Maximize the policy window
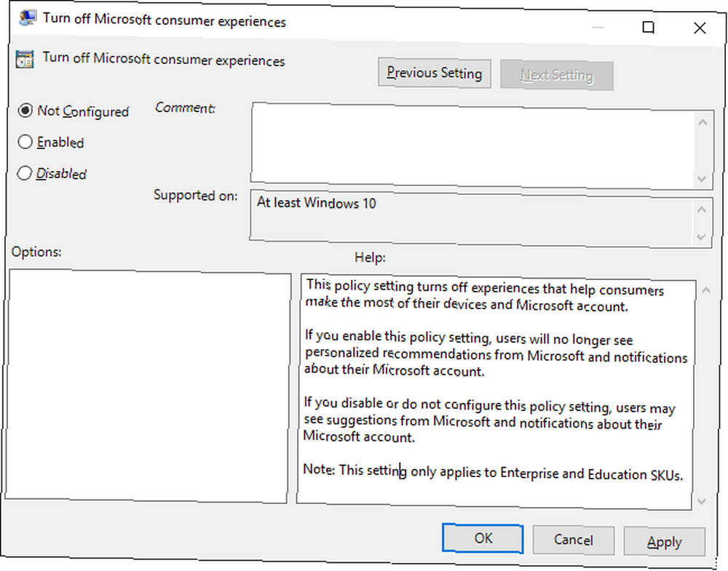The height and width of the screenshot is (571, 728). [648, 27]
